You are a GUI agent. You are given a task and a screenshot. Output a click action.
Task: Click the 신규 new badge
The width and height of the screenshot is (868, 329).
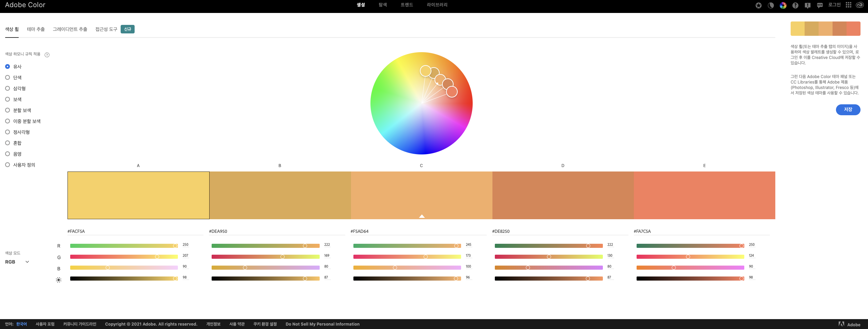(x=127, y=29)
